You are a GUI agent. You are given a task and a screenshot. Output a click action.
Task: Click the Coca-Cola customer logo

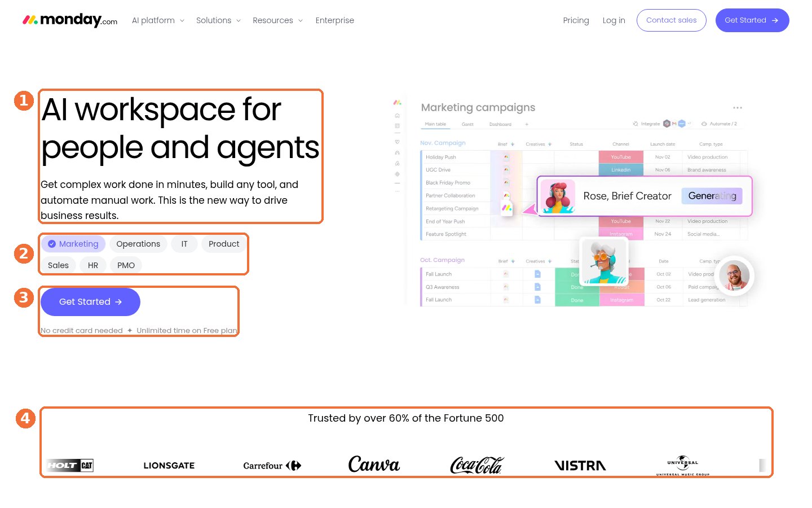click(x=477, y=465)
